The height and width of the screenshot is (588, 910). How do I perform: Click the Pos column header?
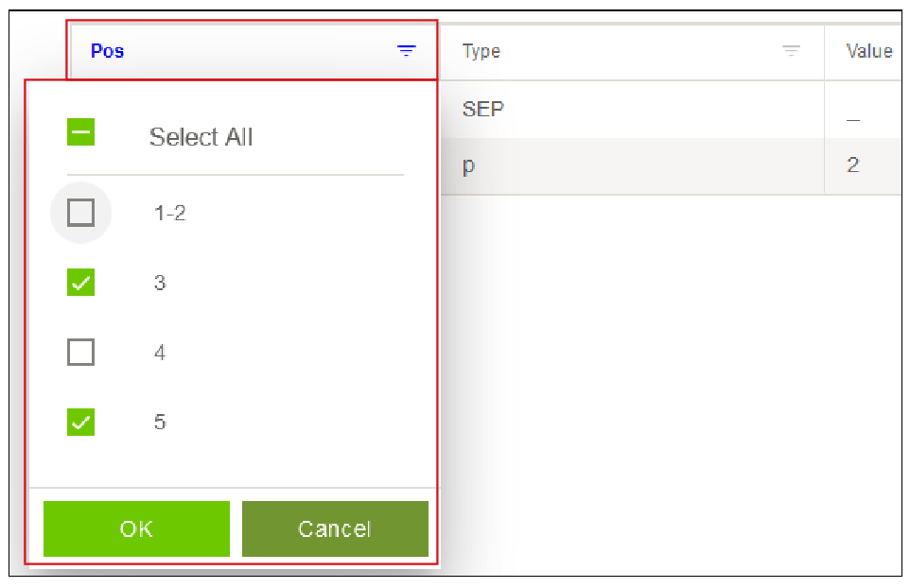tap(108, 51)
